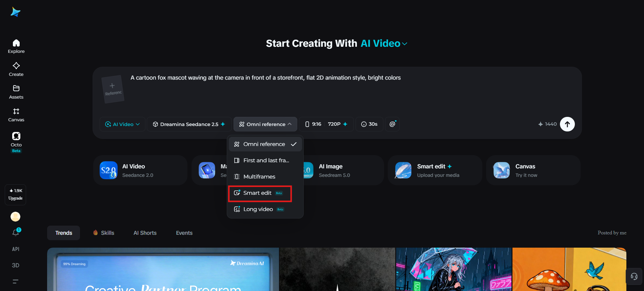Filter by Posted by me
Image resolution: width=644 pixels, height=291 pixels.
(x=612, y=233)
